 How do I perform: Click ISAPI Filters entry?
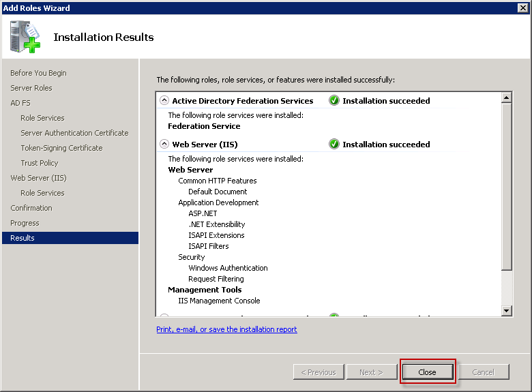click(x=208, y=246)
